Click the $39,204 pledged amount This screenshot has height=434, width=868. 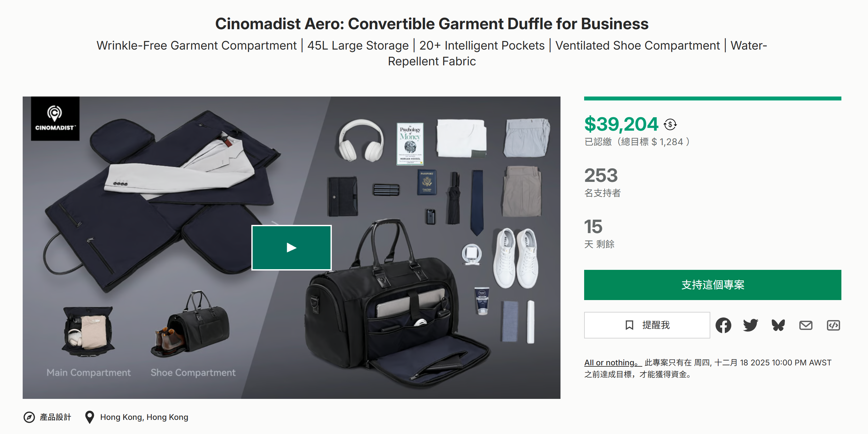coord(621,124)
